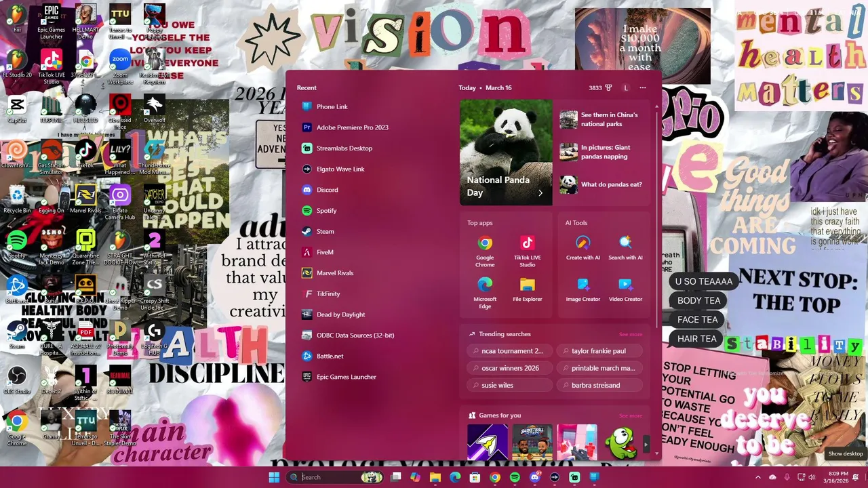Viewport: 868px width, 488px height.
Task: Launch Adobe Premiere Pro 2023 from Recent
Action: (370, 127)
